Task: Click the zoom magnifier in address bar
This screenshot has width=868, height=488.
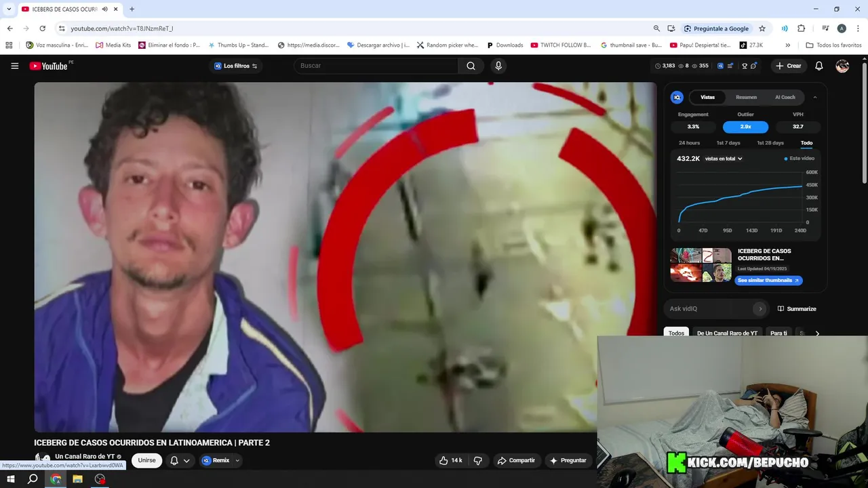Action: point(656,28)
